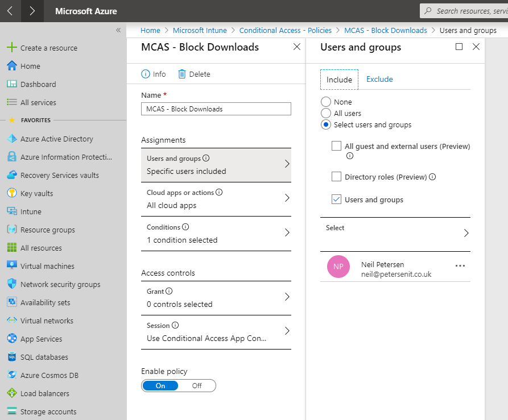Click the All services list icon
This screenshot has height=420, width=508.
[x=12, y=102]
